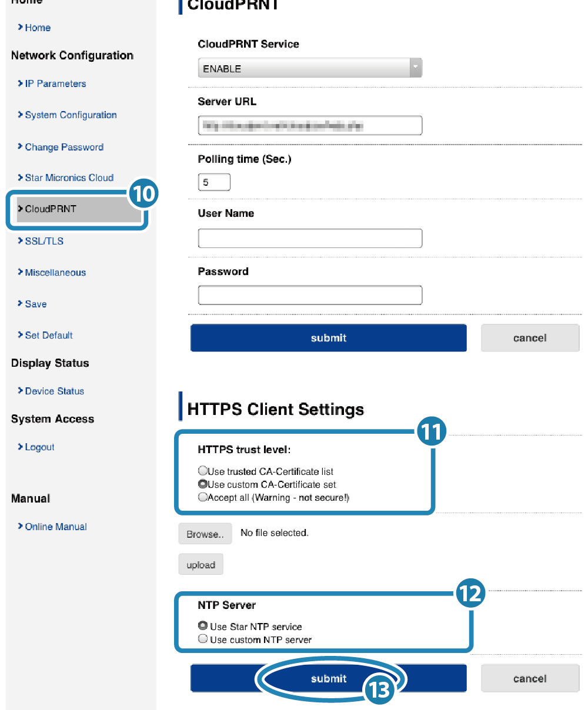Image resolution: width=588 pixels, height=710 pixels.
Task: Cancel the HTTPS Client Settings changes
Action: (530, 679)
